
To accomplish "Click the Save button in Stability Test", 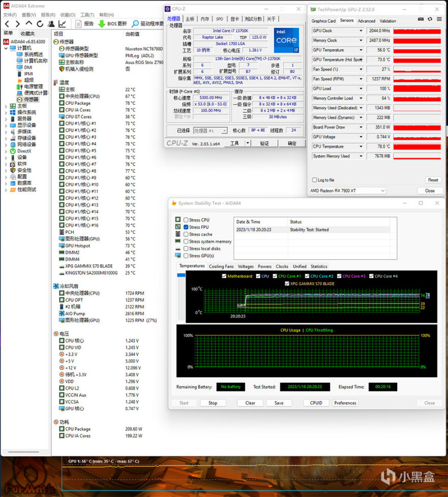I will [279, 403].
